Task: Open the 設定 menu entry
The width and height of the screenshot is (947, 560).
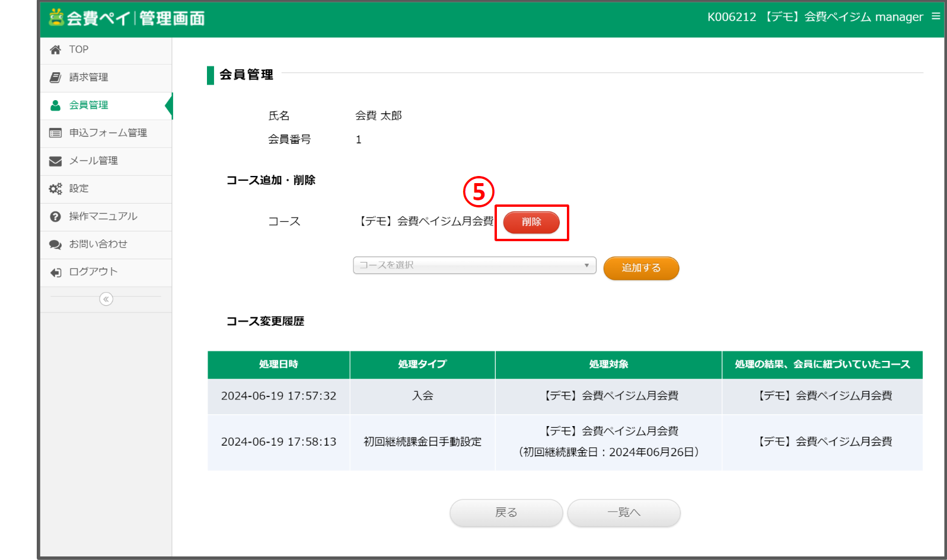Action: [106, 189]
